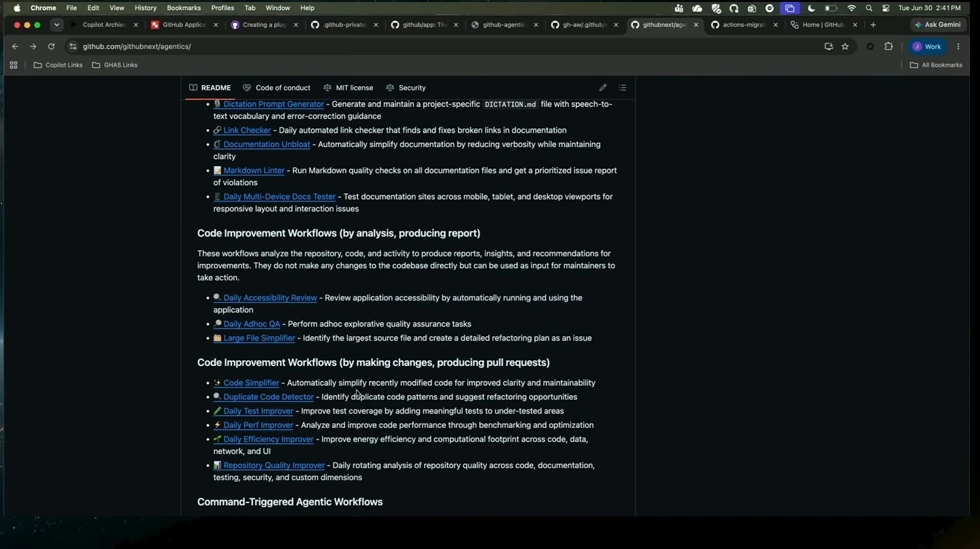Screen dimensions: 980x549
Task: Switch to the Security tab
Action: click(406, 88)
